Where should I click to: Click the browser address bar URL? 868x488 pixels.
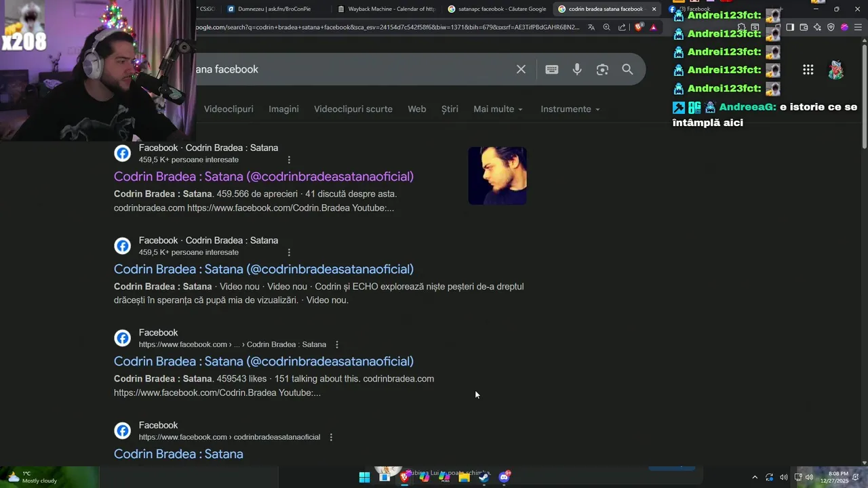point(388,27)
